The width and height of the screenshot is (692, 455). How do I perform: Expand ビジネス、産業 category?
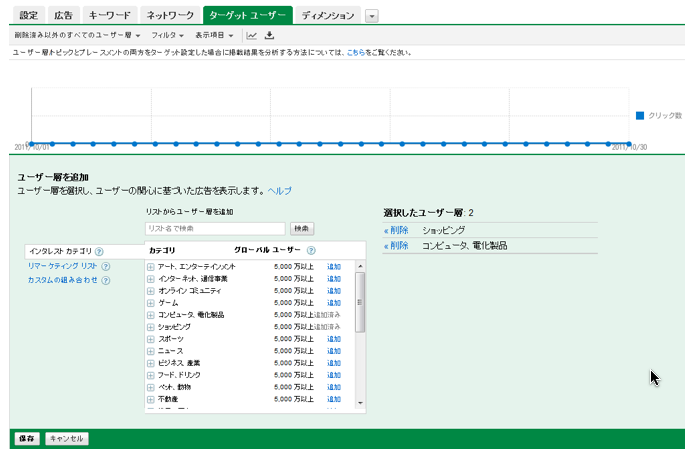(150, 363)
